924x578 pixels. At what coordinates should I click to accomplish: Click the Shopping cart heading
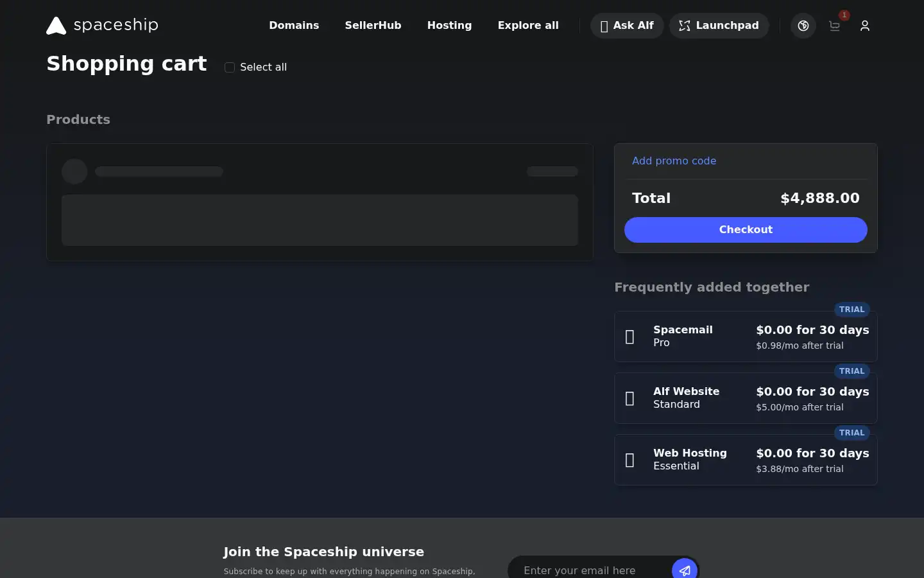tap(126, 64)
